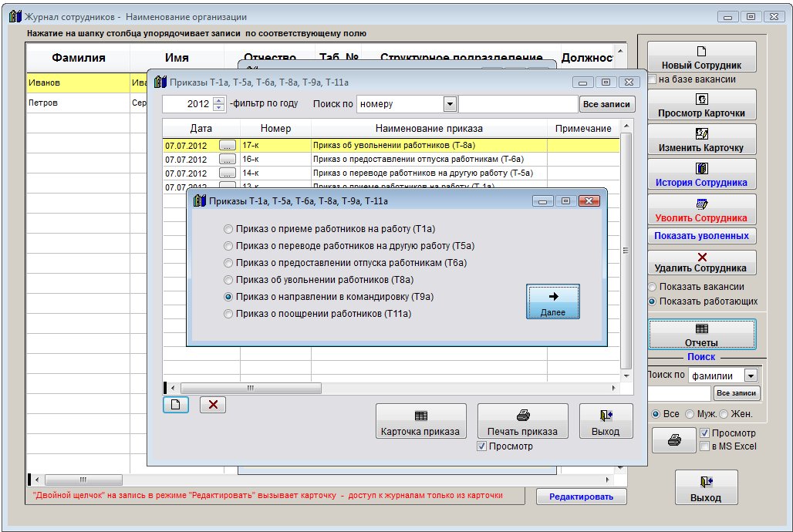This screenshot has height=532, width=793.
Task: Click Показать уволенных button
Action: pyautogui.click(x=701, y=236)
